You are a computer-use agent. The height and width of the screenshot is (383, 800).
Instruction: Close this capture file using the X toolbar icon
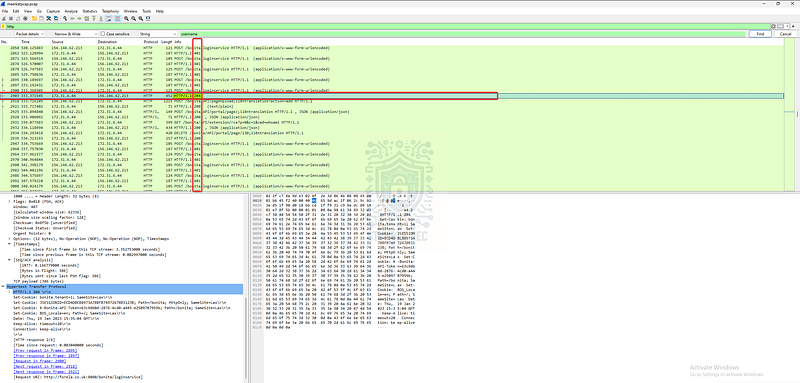pos(48,18)
